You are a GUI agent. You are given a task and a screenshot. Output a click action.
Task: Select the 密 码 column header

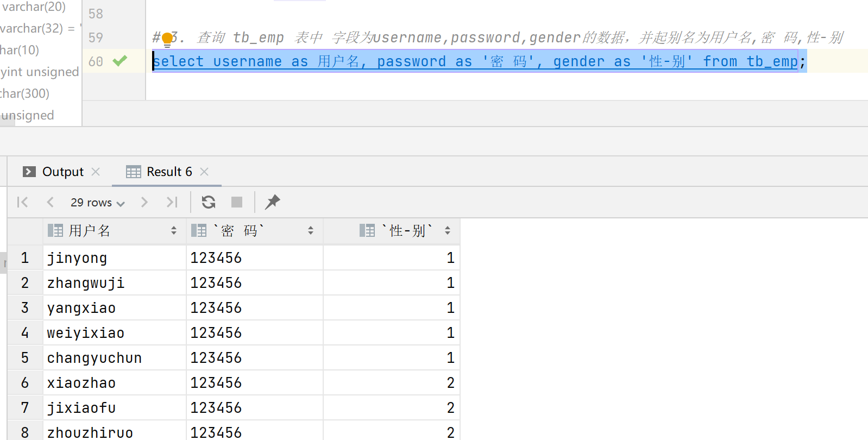255,231
